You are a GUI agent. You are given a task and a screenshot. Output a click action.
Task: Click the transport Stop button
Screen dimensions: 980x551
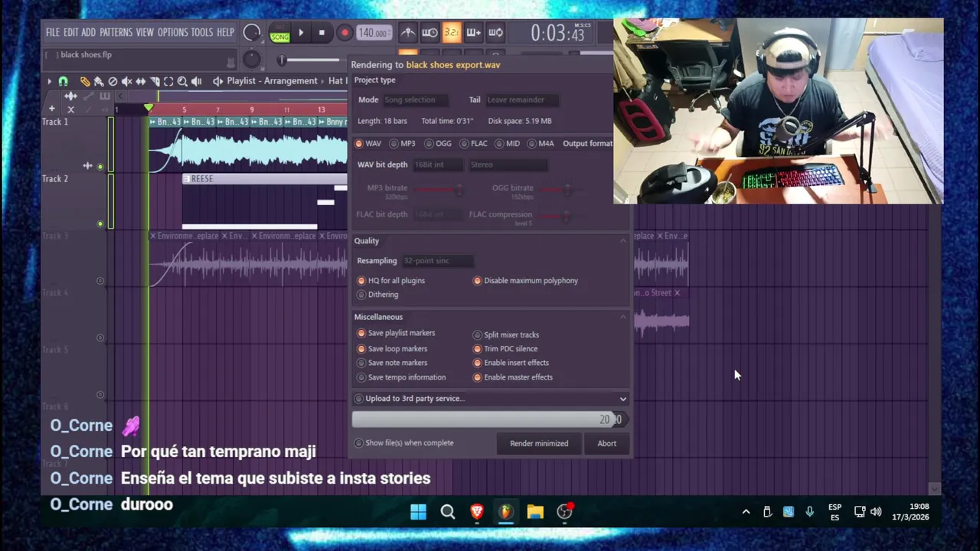(322, 33)
